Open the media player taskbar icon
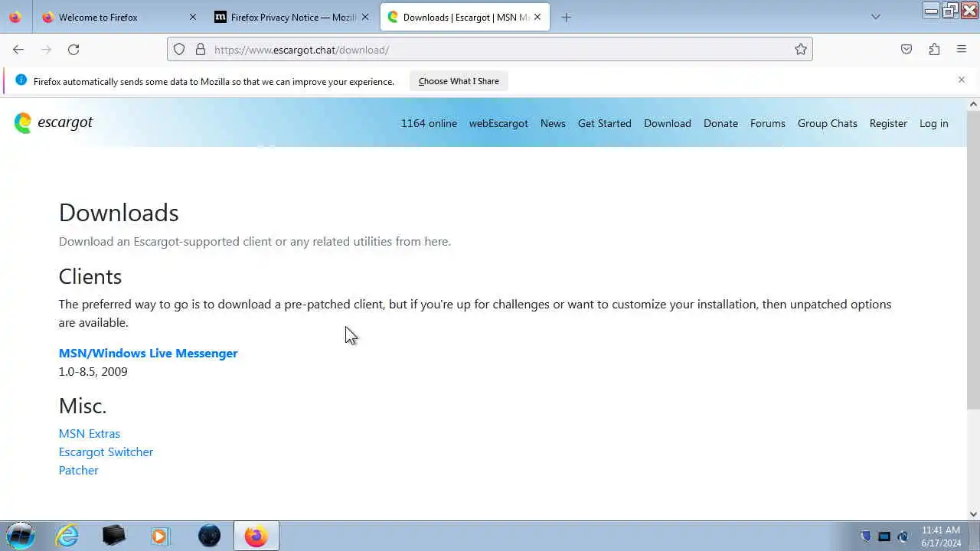Viewport: 980px width, 551px height. tap(160, 536)
